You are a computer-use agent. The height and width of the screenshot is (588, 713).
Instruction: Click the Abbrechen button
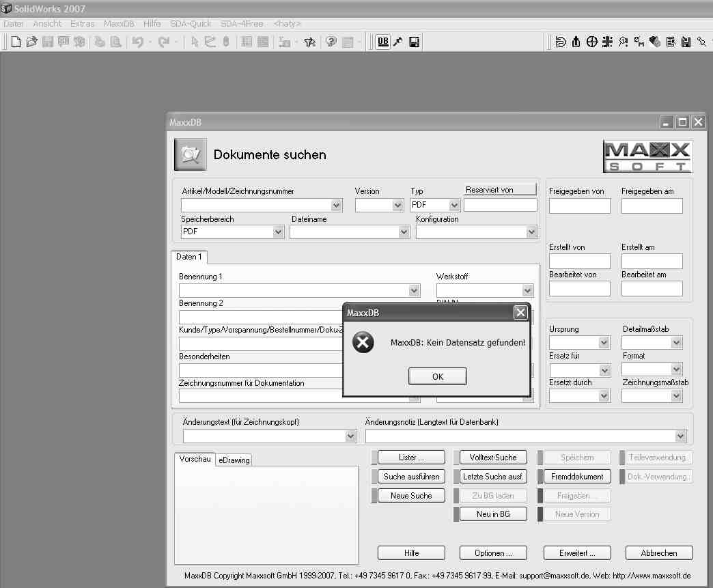pyautogui.click(x=659, y=553)
